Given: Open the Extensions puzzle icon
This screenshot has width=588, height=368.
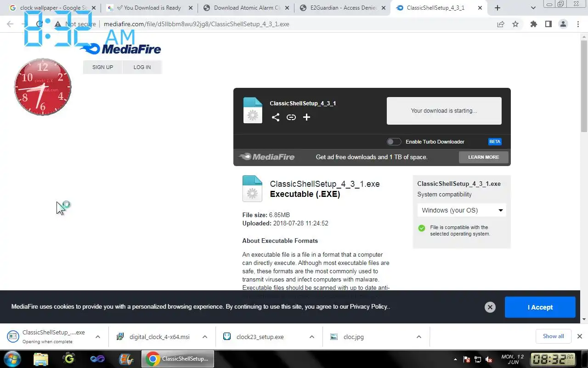Looking at the screenshot, I should (533, 24).
